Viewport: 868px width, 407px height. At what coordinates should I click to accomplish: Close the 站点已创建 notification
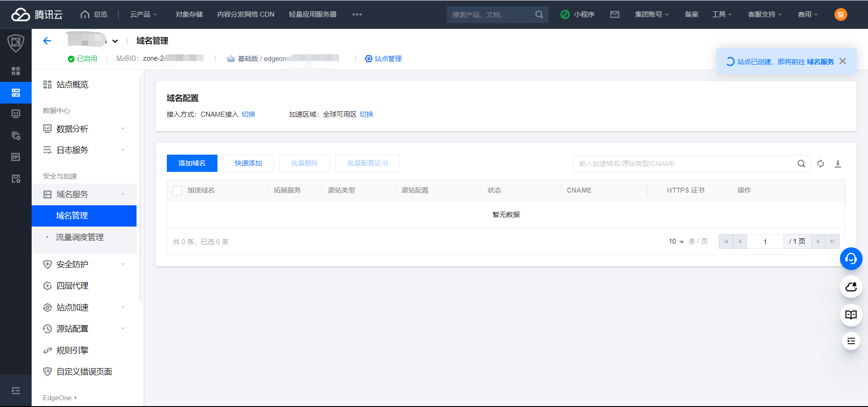(843, 61)
